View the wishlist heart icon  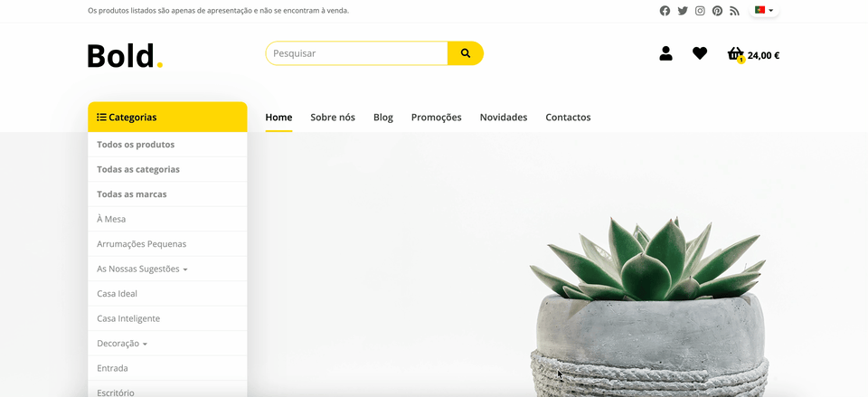click(x=700, y=53)
